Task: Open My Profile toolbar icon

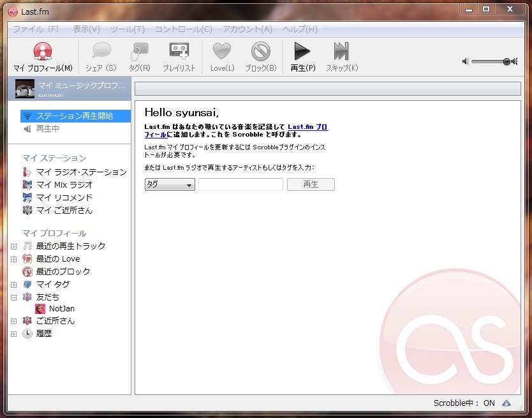Action: [x=42, y=51]
